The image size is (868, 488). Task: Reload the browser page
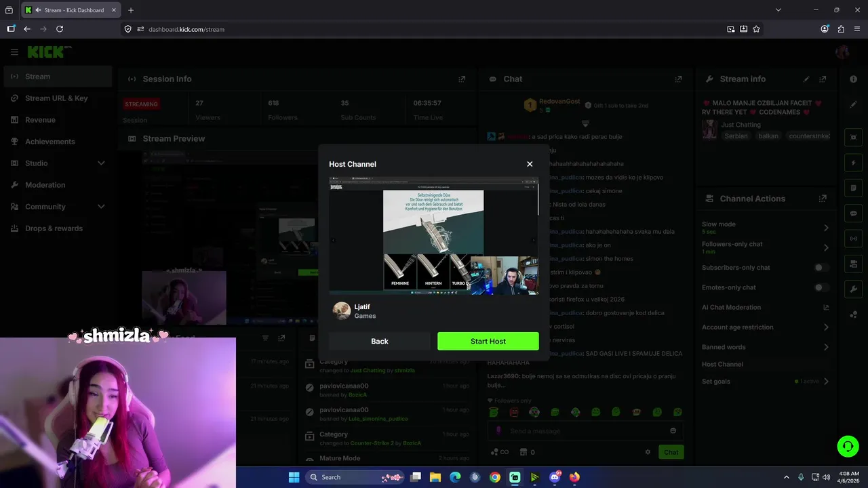60,29
